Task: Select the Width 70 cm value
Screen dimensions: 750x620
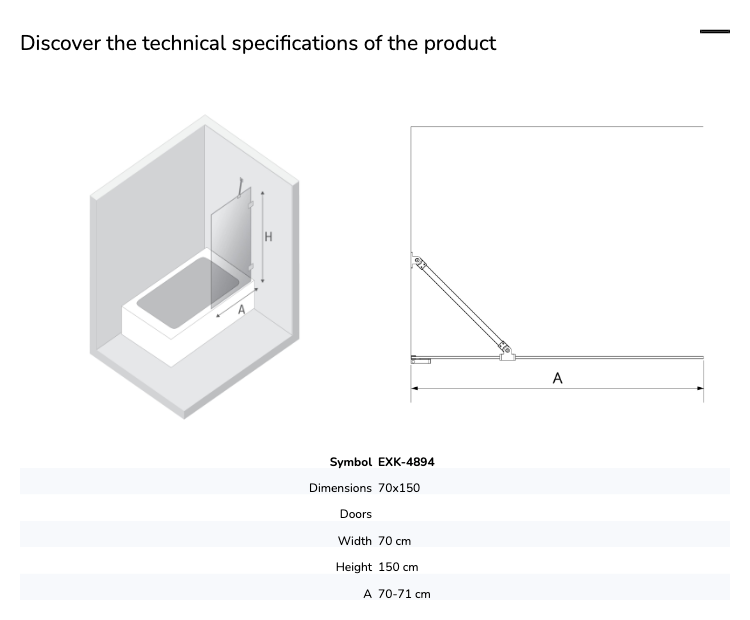Action: coord(395,541)
